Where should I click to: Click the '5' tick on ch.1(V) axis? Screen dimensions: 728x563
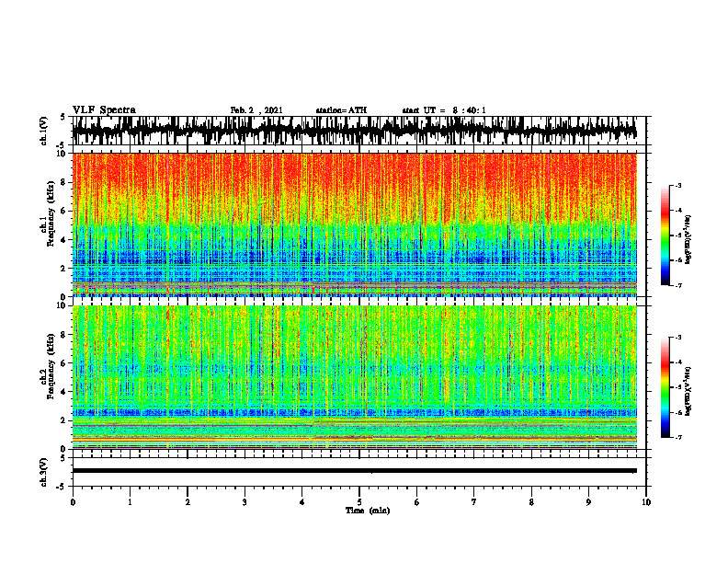[x=63, y=117]
